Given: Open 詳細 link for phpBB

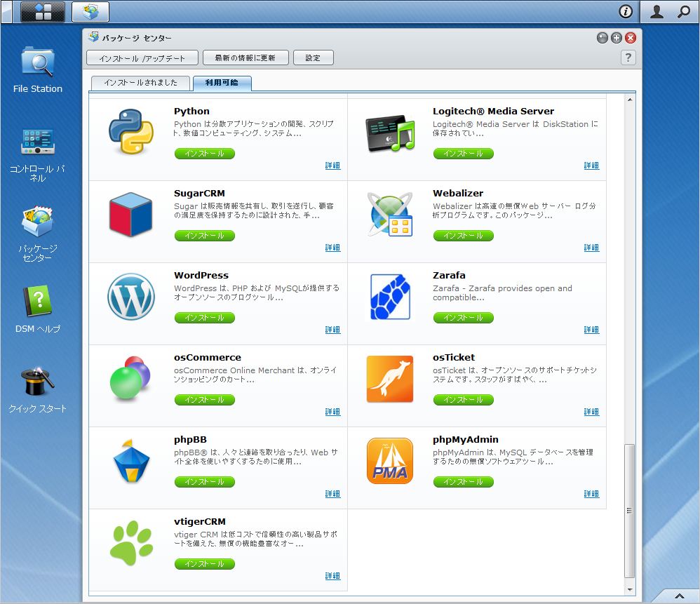Looking at the screenshot, I should [332, 494].
